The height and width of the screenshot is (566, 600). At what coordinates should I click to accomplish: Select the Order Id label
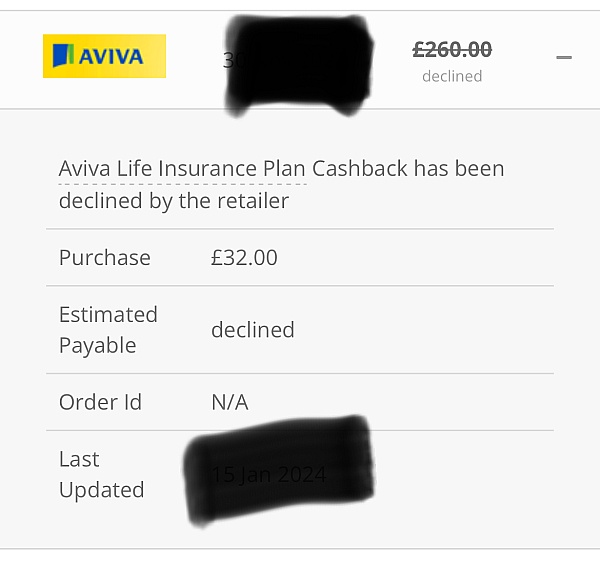[100, 402]
